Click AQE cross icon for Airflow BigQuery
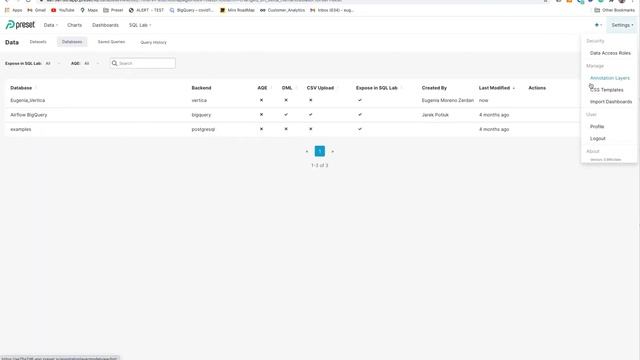Screen dimensions: 640x360 (x=261, y=115)
